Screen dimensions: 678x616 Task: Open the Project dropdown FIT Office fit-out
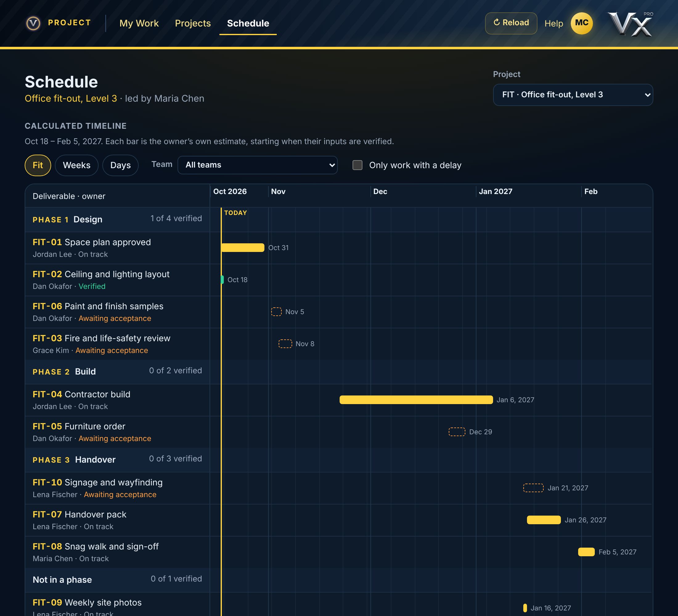(573, 95)
